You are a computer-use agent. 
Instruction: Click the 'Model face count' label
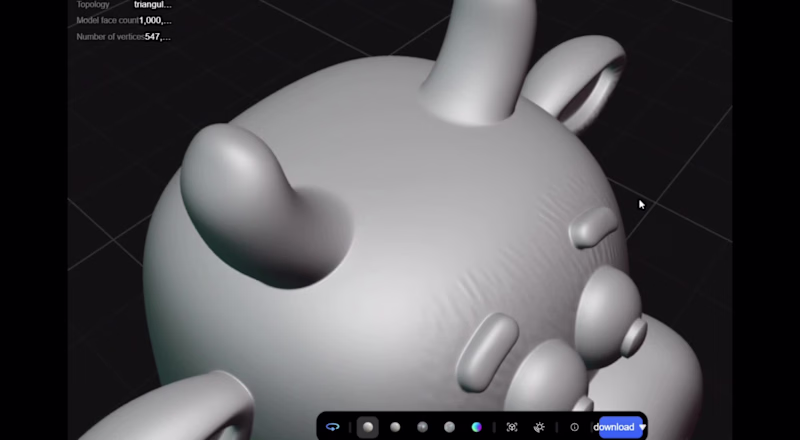(108, 20)
